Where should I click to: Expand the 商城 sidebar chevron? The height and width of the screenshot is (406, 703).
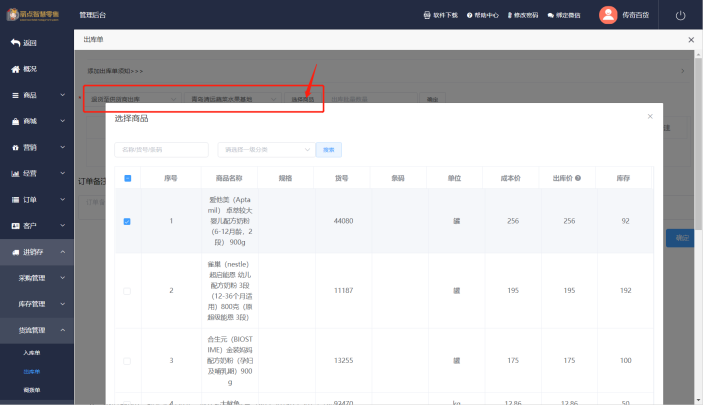tap(63, 121)
